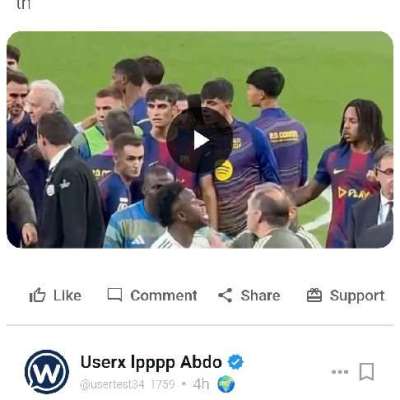Open Userx Ipppp Abdo profile name

coord(151,362)
